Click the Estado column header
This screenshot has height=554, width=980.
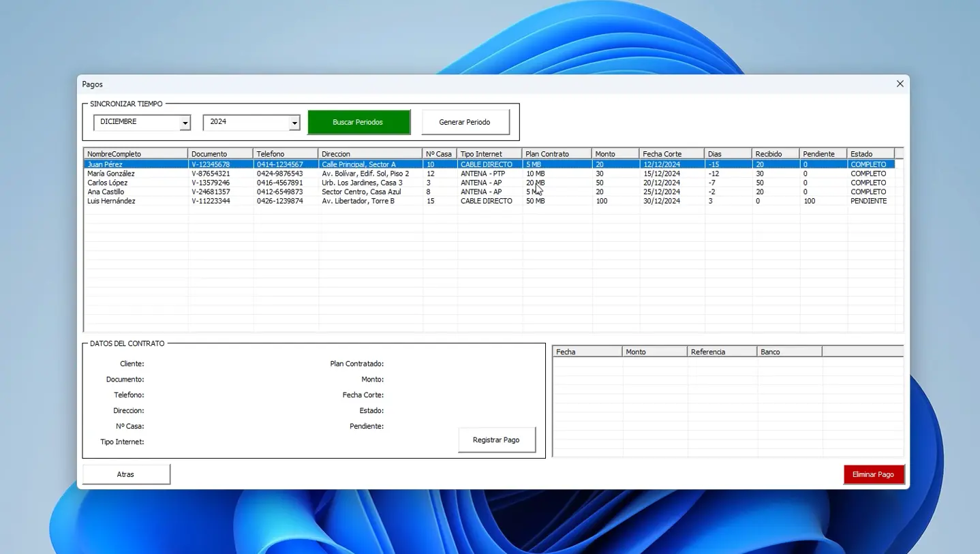click(871, 154)
